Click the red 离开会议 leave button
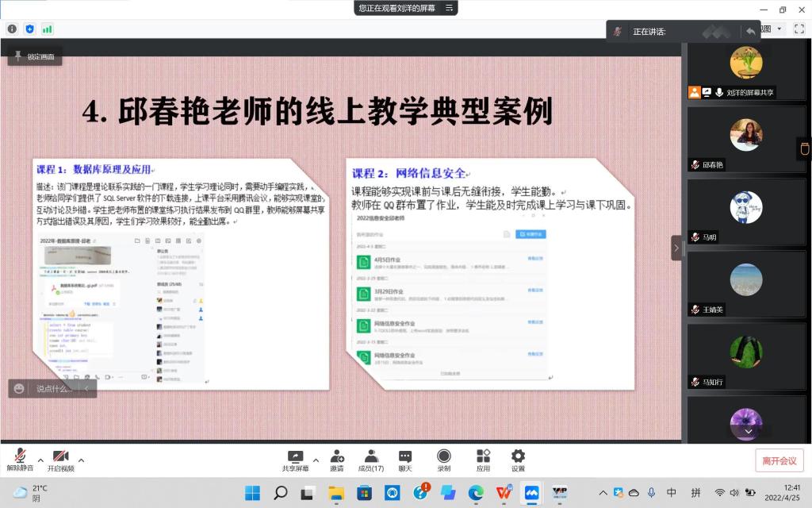Viewport: 812px width, 508px height. coord(779,460)
